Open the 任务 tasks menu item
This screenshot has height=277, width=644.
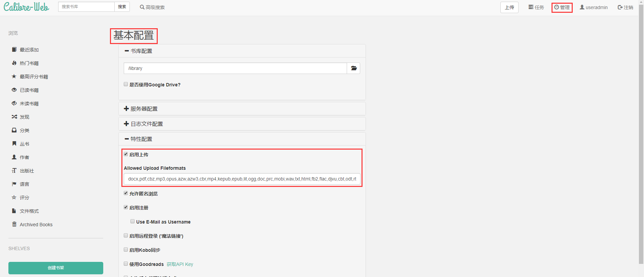point(536,7)
